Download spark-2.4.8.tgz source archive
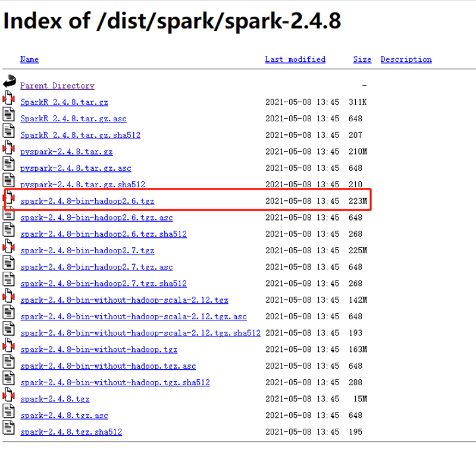 click(55, 398)
